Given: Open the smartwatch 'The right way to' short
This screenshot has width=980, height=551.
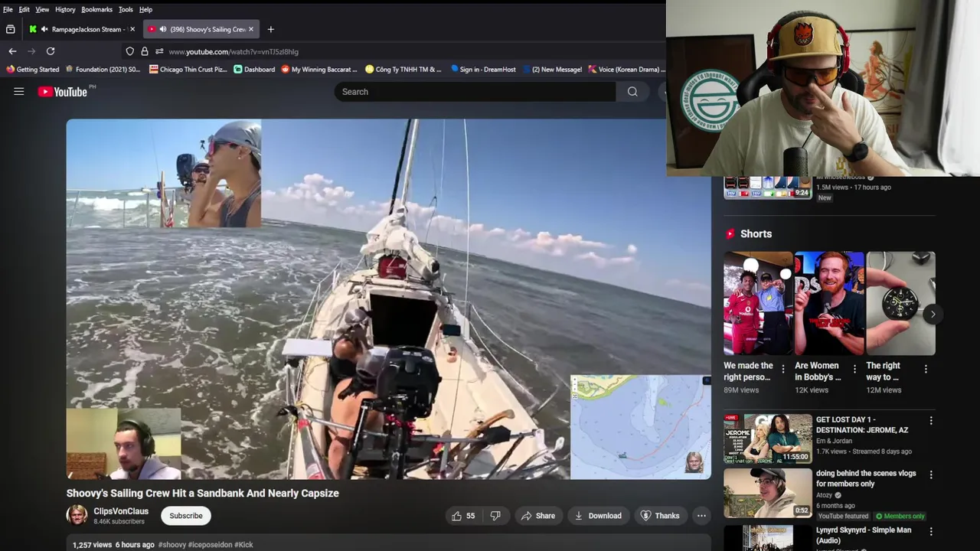Looking at the screenshot, I should click(x=900, y=303).
